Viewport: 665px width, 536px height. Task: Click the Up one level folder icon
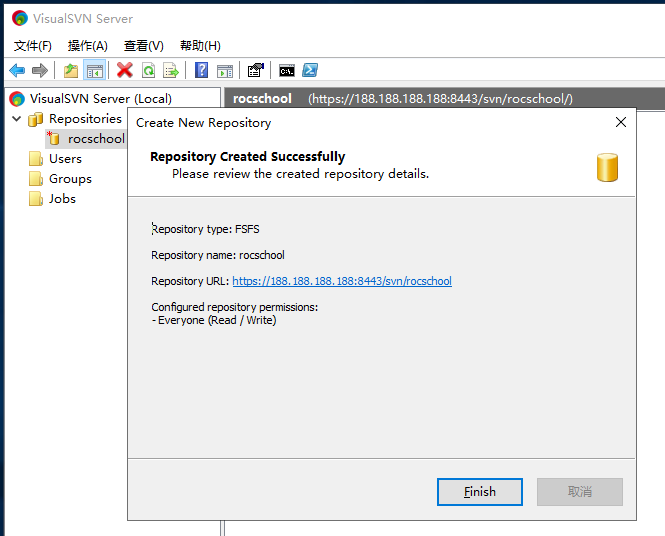point(71,70)
